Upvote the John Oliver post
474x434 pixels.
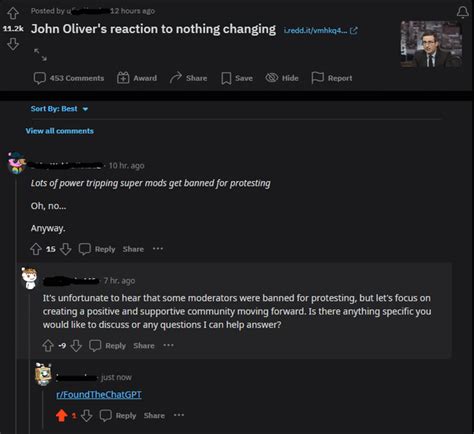(x=13, y=14)
